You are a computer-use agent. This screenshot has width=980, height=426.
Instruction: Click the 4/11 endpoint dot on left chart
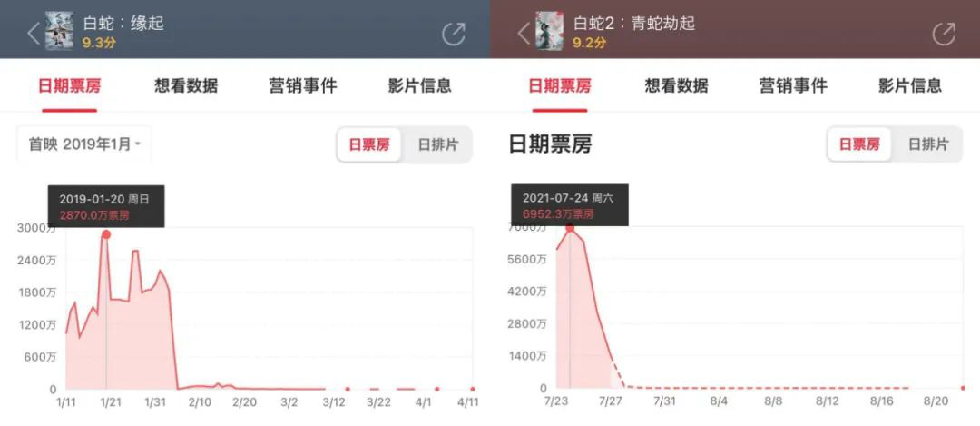473,389
